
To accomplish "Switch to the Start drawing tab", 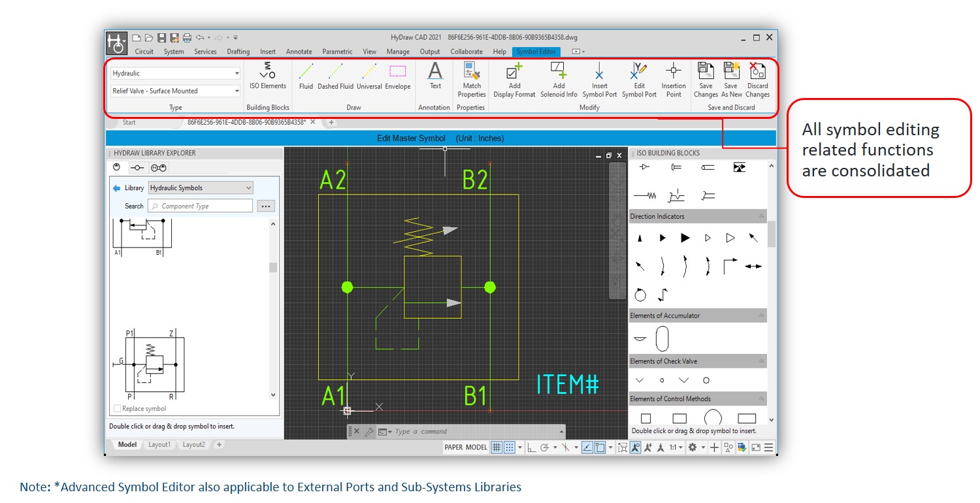I will point(129,122).
